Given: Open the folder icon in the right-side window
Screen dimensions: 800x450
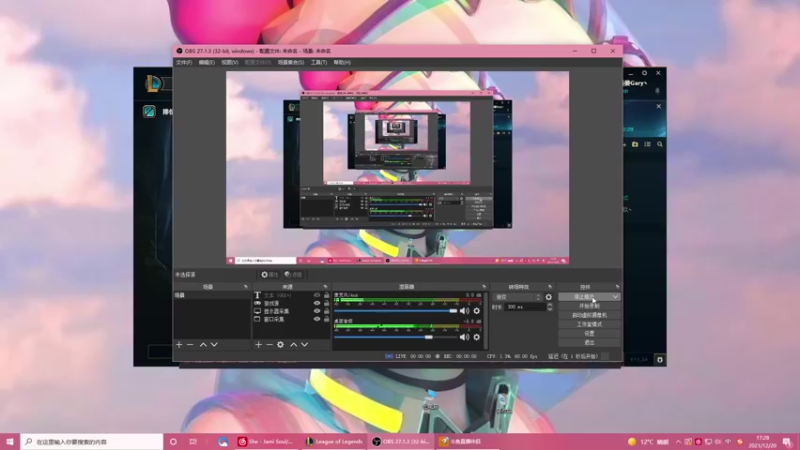Looking at the screenshot, I should click(635, 144).
